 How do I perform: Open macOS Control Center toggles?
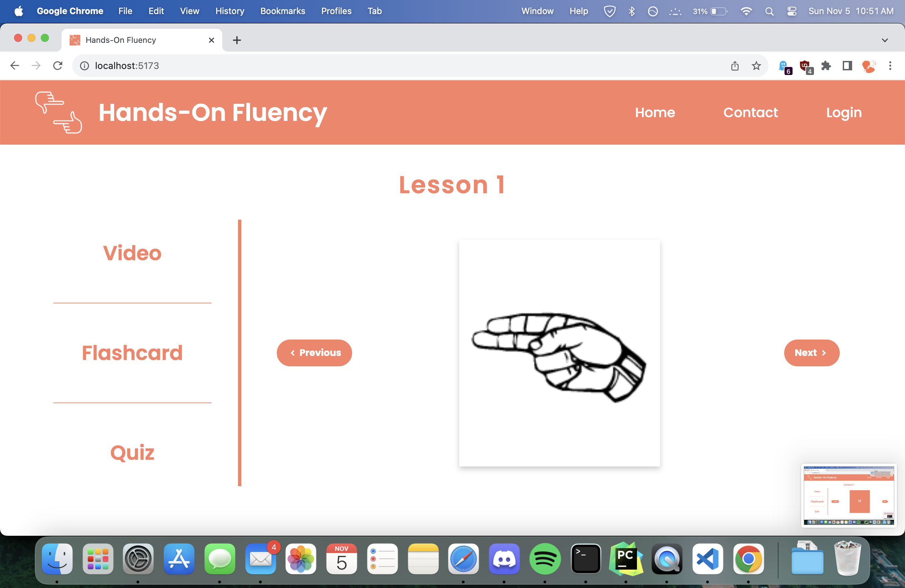[x=792, y=11]
